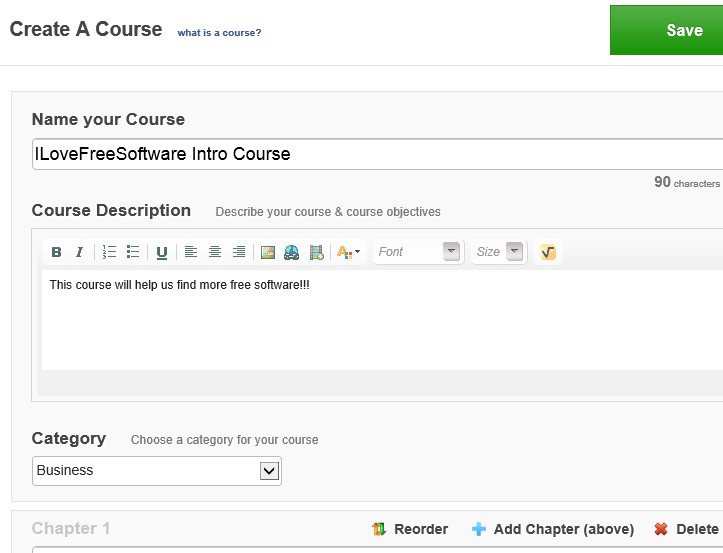Insert a bulleted list
The image size is (723, 553).
tap(133, 252)
